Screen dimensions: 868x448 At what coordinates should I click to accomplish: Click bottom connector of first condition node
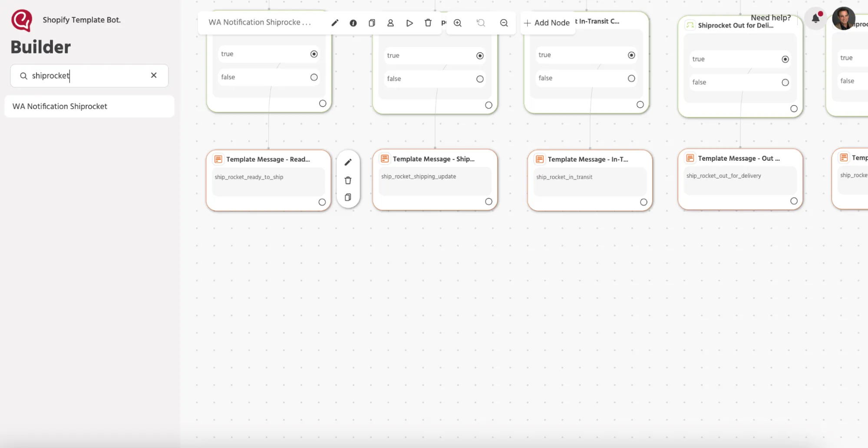(x=323, y=103)
